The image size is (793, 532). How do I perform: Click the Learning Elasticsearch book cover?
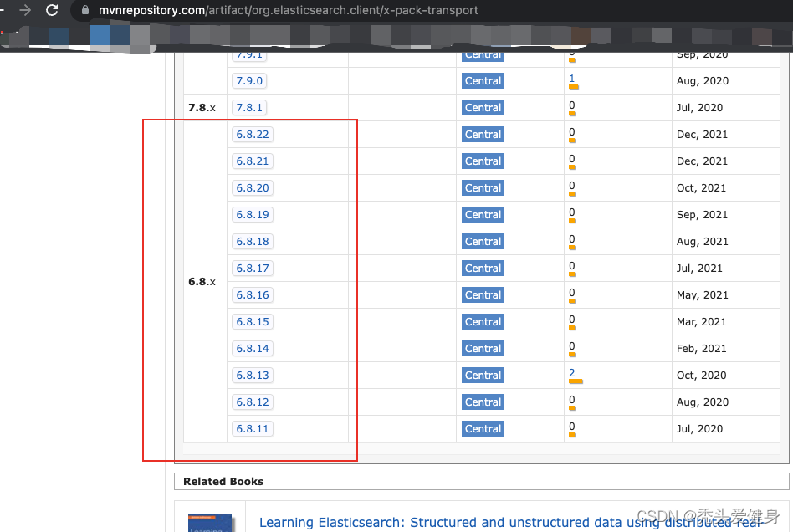pyautogui.click(x=211, y=523)
